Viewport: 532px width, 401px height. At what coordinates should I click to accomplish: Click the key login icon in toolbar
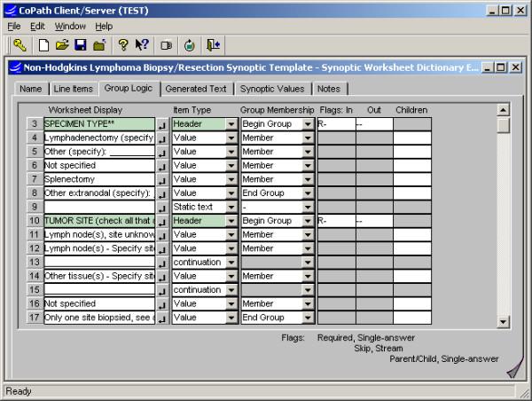click(x=19, y=44)
